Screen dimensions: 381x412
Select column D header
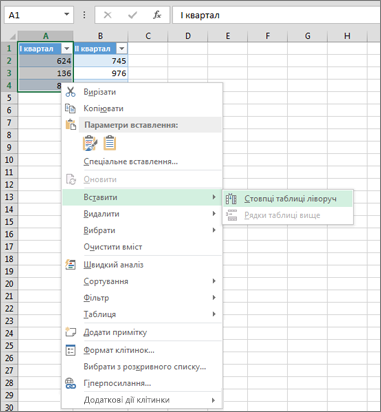click(x=188, y=36)
